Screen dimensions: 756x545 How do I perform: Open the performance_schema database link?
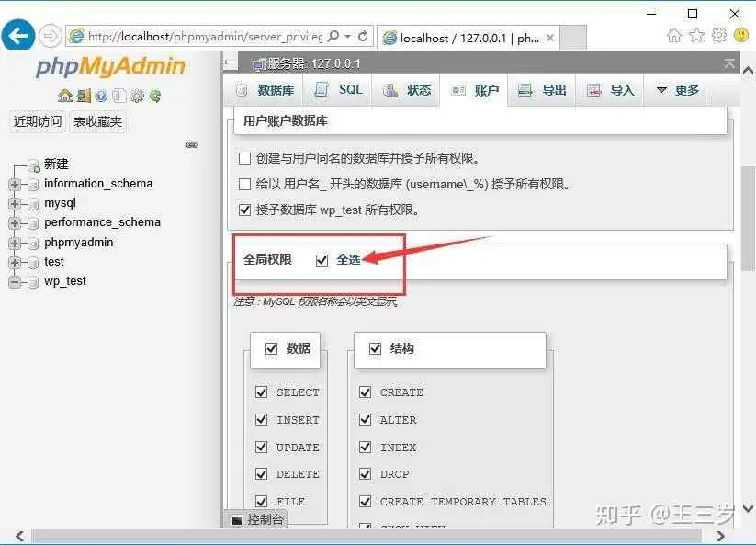tap(102, 222)
